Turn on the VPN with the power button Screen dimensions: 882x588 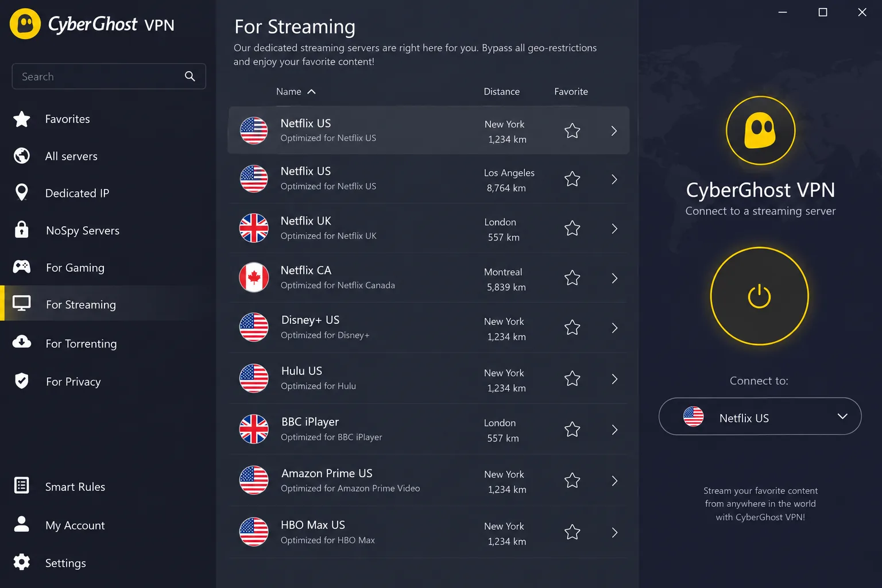pos(759,296)
